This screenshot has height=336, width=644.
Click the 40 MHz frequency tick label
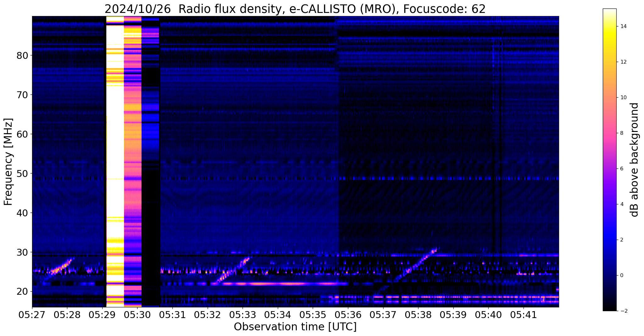[x=22, y=213]
